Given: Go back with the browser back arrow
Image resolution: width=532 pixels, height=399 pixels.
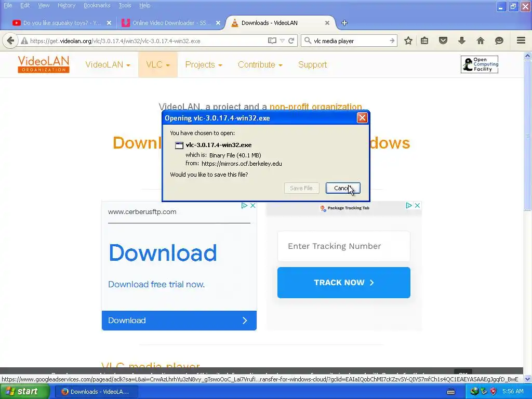Looking at the screenshot, I should click(x=10, y=41).
